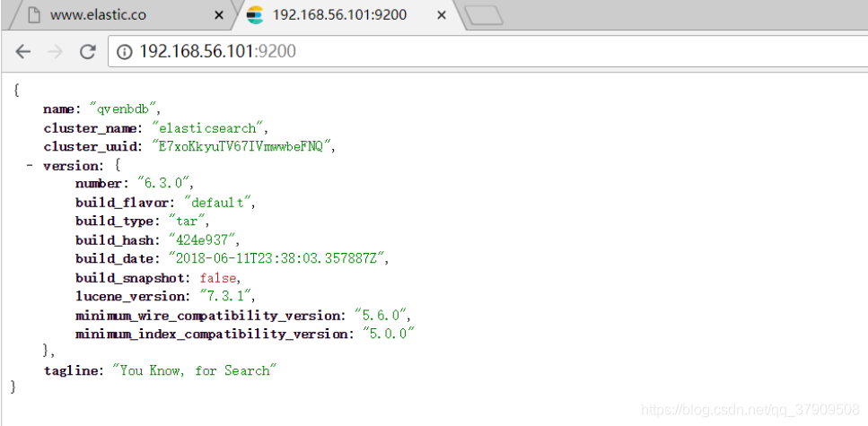
Task: Select the "6.3.0" version number value
Action: click(x=162, y=184)
